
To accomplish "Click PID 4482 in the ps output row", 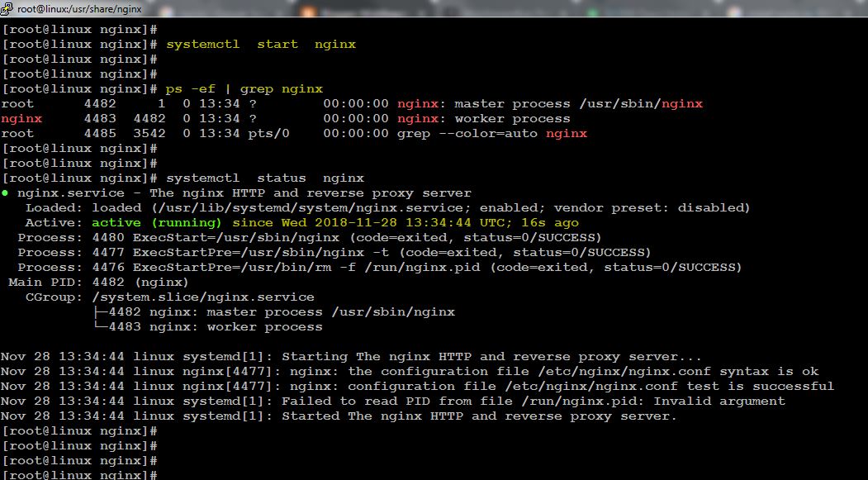I will pos(100,104).
